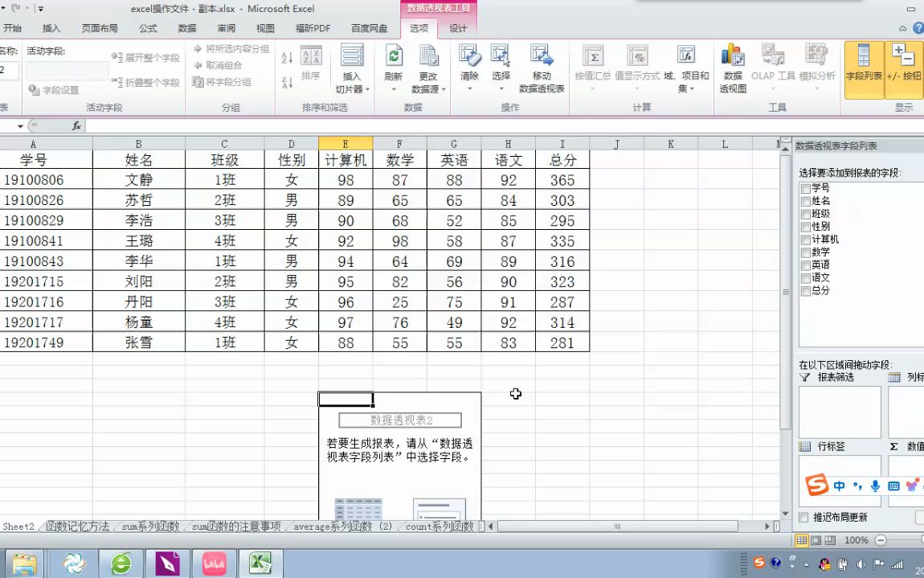Open green browser icon on the taskbar
The height and width of the screenshot is (578, 924).
[121, 564]
